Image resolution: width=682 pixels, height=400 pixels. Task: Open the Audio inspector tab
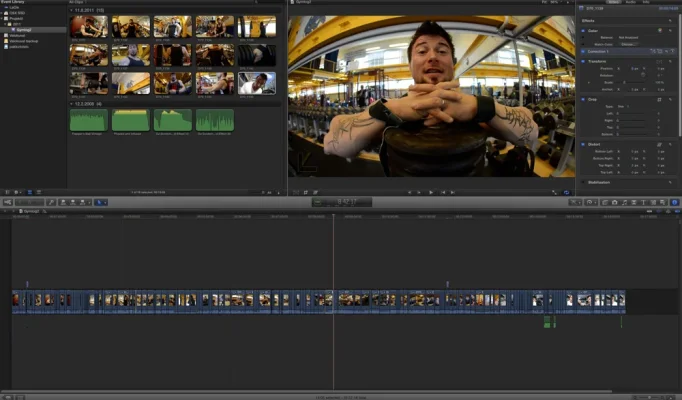[629, 3]
